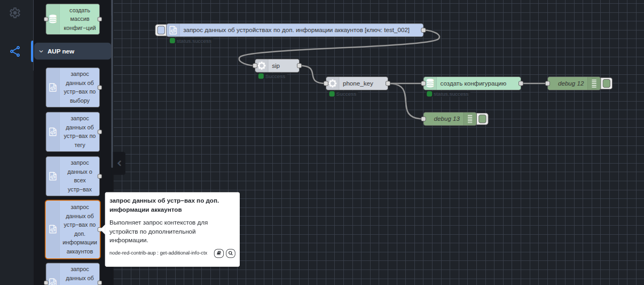Click output port of 'по выбору' palette node

click(100, 87)
